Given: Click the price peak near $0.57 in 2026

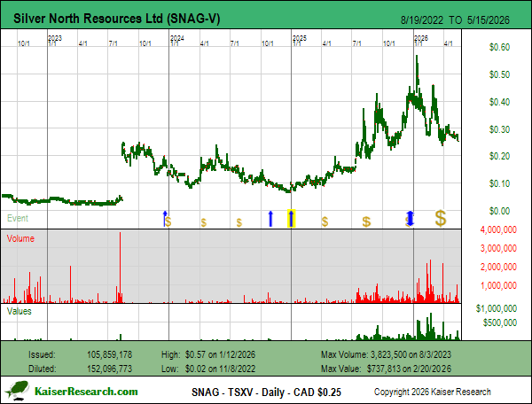Looking at the screenshot, I should tap(417, 58).
